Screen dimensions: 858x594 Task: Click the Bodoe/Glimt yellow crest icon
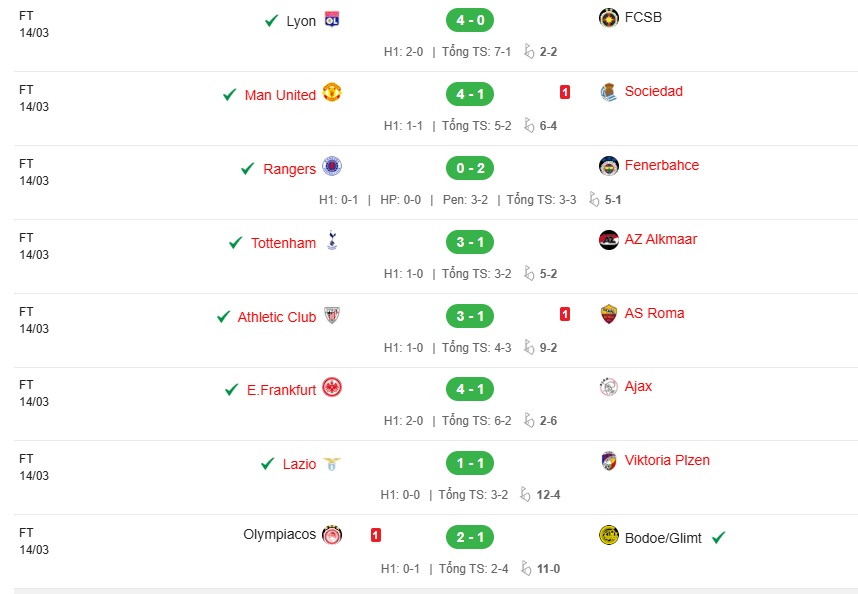point(608,535)
